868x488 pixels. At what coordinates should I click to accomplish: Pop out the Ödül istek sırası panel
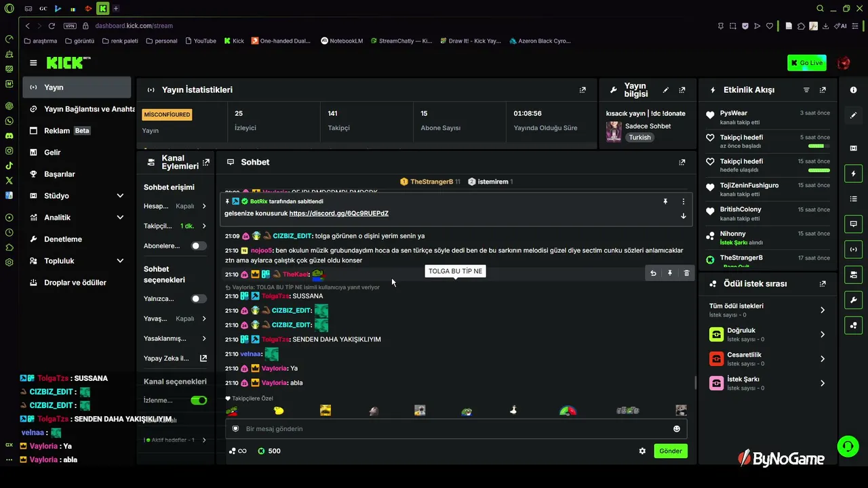823,284
